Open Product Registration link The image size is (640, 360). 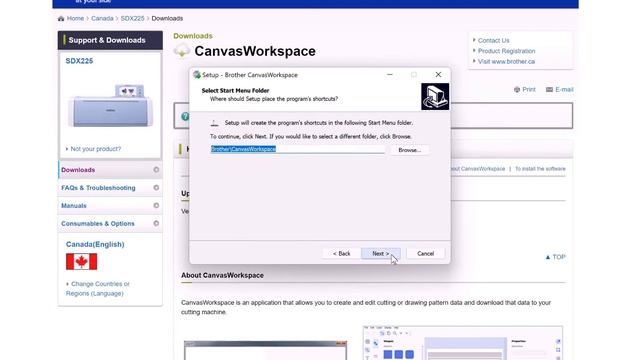coord(506,51)
